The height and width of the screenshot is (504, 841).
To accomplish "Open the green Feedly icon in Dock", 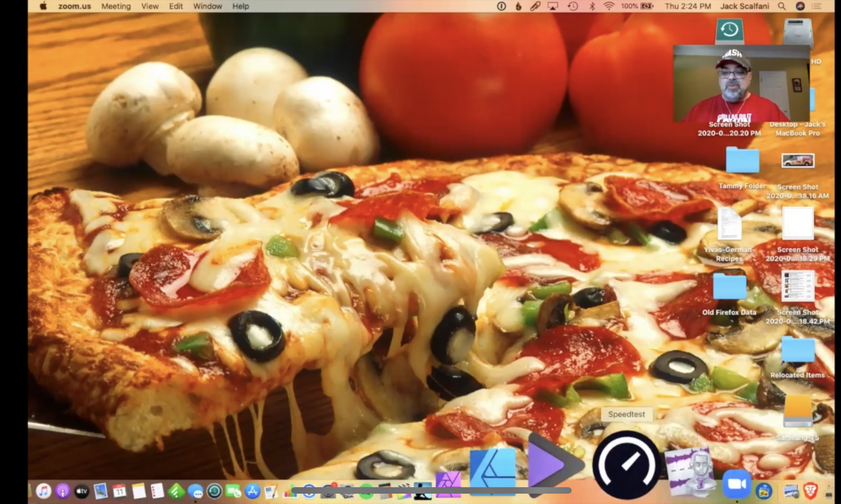I will coord(177,491).
